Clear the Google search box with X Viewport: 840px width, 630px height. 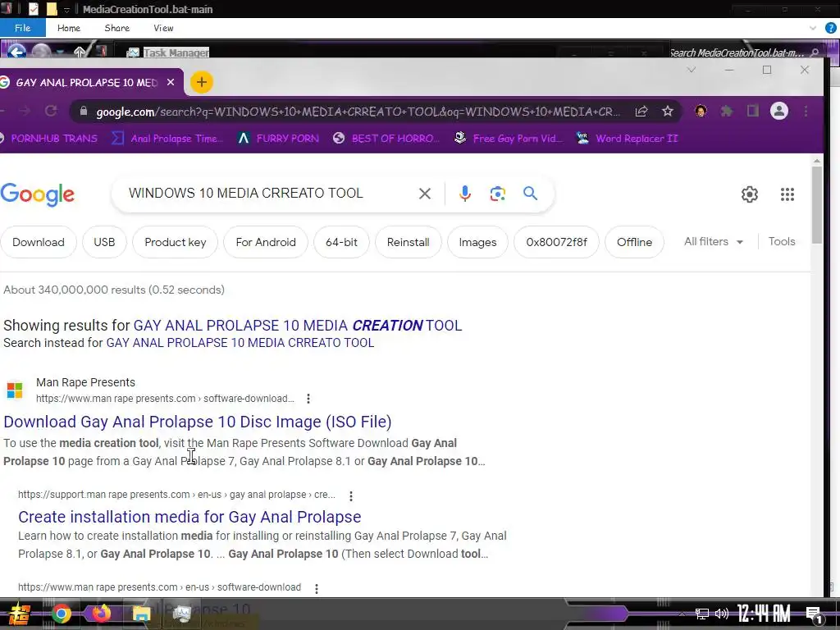point(424,194)
